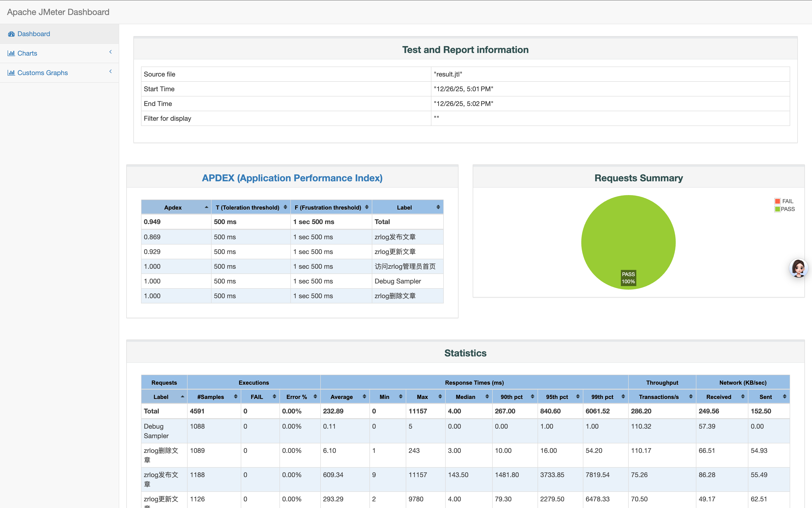The image size is (812, 508).
Task: Click the Charts bar-chart icon
Action: click(x=11, y=53)
